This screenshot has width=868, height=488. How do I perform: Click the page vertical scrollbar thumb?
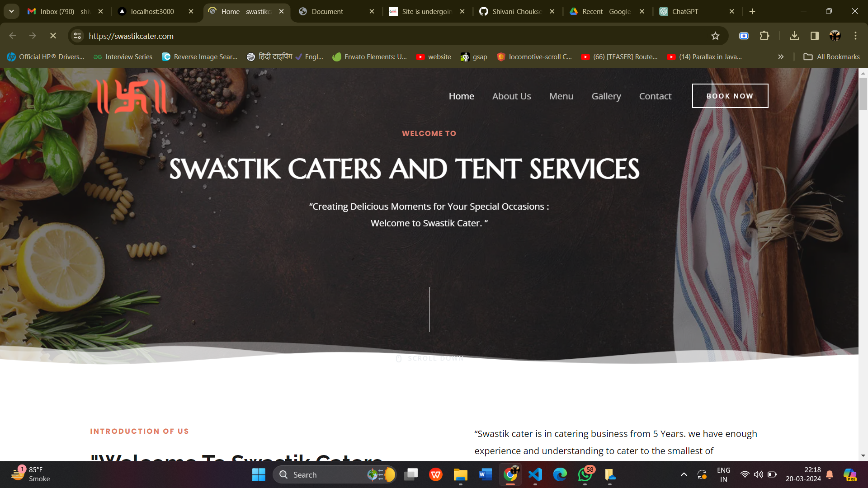tap(863, 94)
